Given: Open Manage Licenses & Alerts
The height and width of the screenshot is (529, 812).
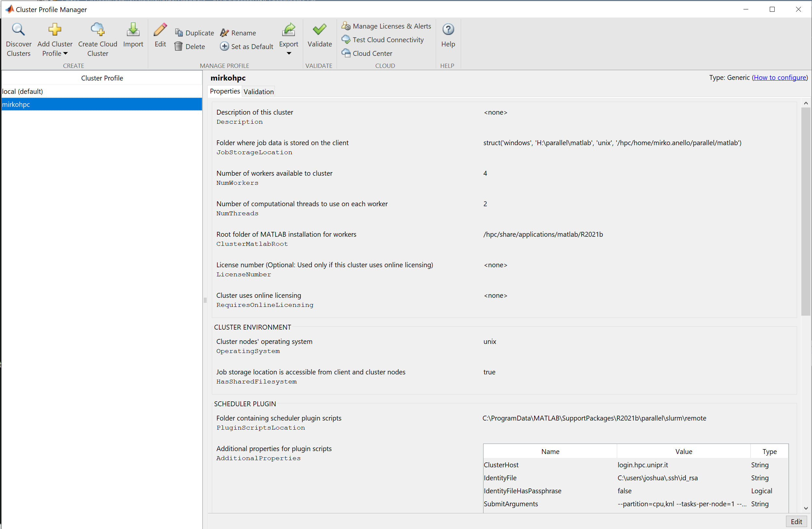Looking at the screenshot, I should point(387,26).
